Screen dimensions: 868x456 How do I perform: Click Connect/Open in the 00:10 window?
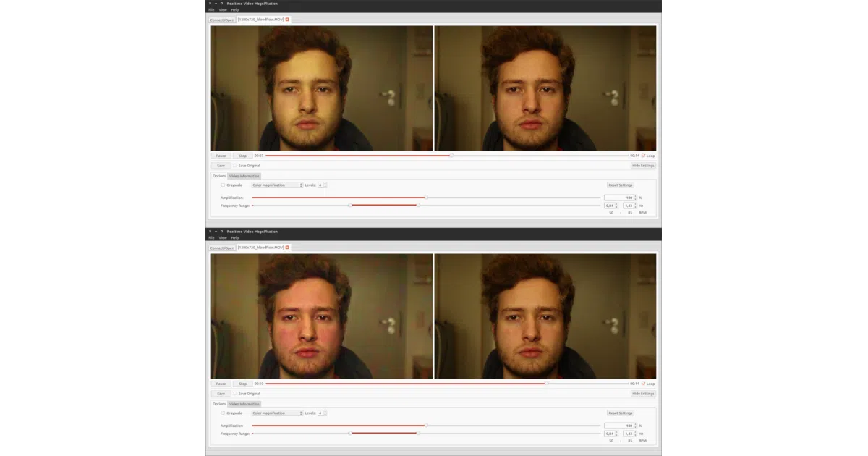click(x=222, y=248)
